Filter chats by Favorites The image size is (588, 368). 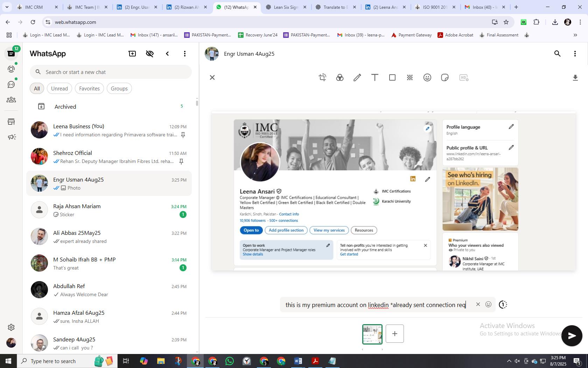pos(89,88)
